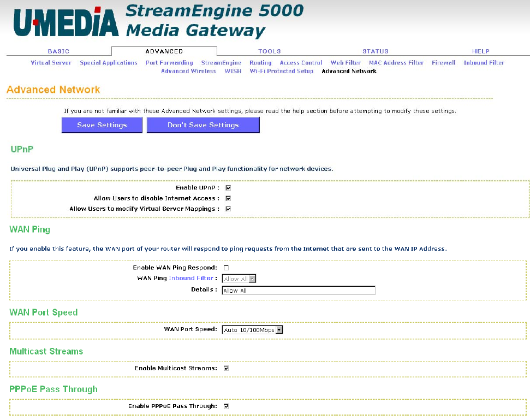The width and height of the screenshot is (530, 420).
Task: Open Inbound Filter submenu link
Action: (484, 63)
